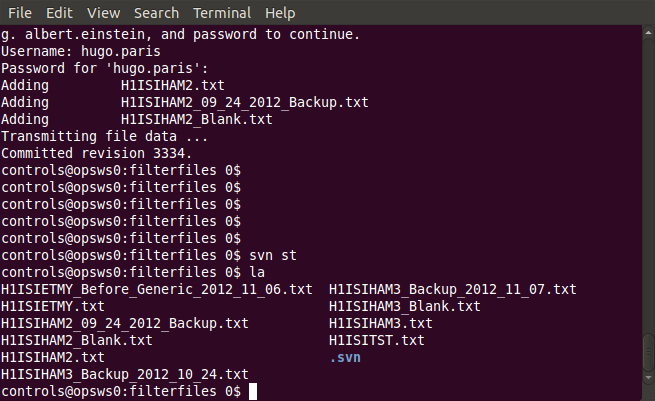This screenshot has height=401, width=655.
Task: Open the File menu
Action: point(20,13)
